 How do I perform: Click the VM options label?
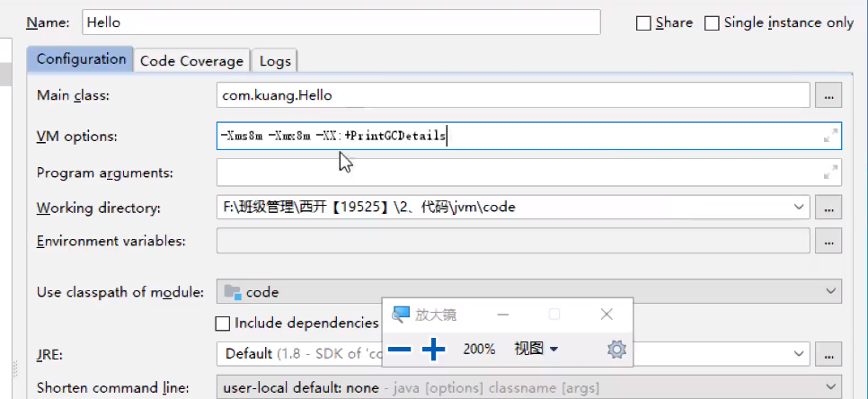pyautogui.click(x=77, y=136)
